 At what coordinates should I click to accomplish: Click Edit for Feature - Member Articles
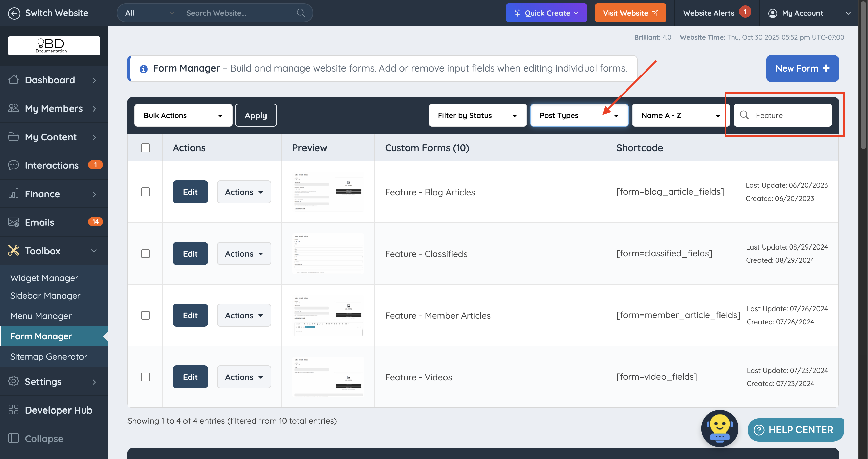point(190,315)
